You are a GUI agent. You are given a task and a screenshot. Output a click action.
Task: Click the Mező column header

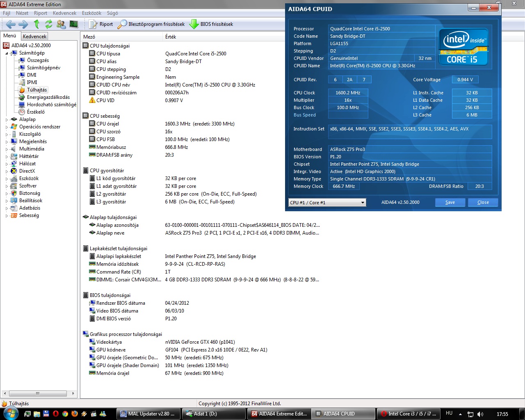click(122, 37)
